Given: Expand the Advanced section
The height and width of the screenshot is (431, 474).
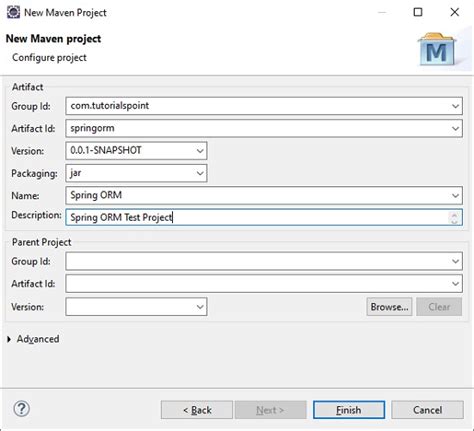Looking at the screenshot, I should [9, 339].
